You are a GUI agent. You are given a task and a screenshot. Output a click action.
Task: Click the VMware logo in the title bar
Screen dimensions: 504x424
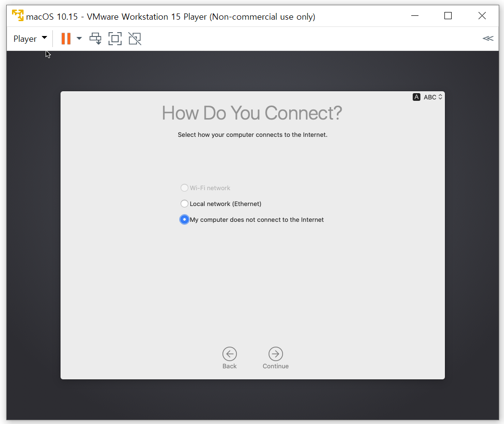18,16
